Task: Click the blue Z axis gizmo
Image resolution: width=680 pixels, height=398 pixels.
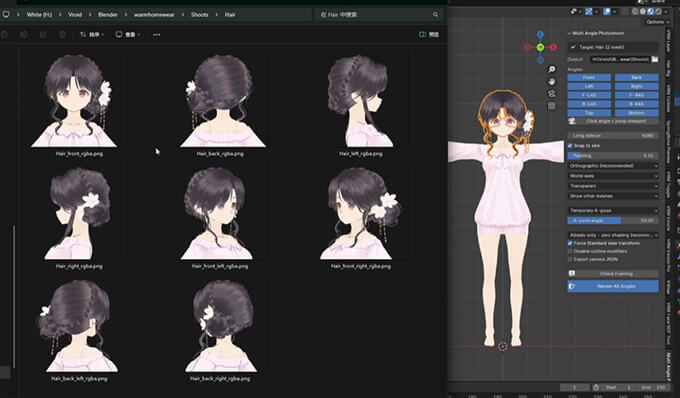Action: point(540,34)
